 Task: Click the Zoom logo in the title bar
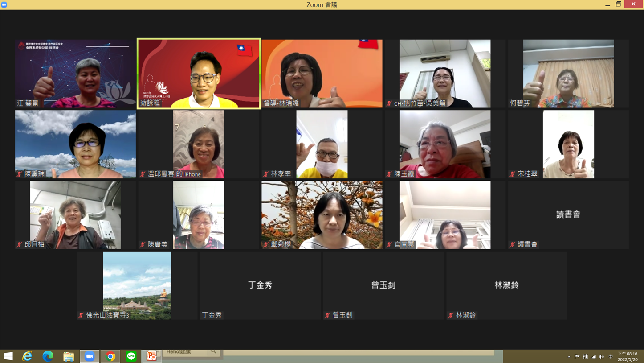[x=4, y=4]
